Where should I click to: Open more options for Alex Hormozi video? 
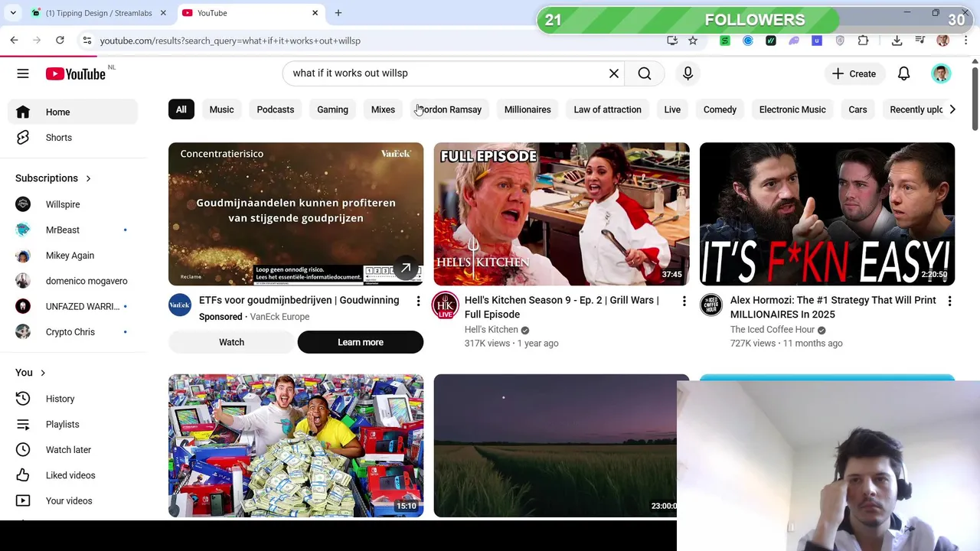[949, 302]
